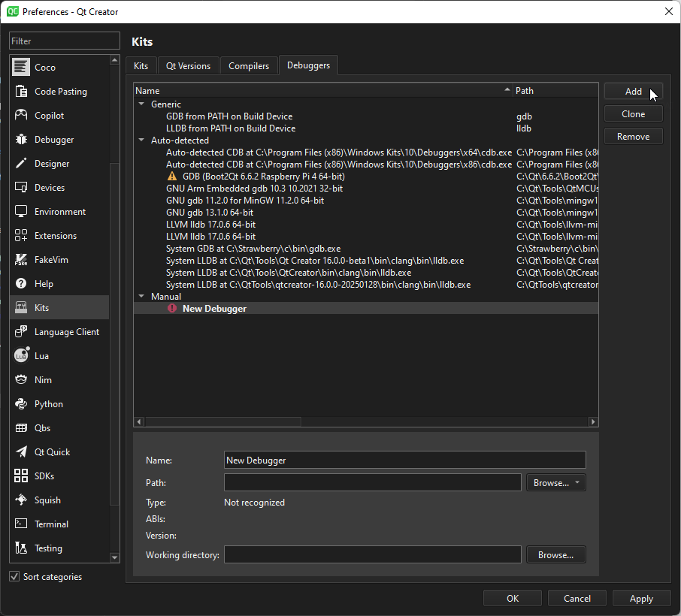The image size is (681, 616).
Task: Collapse the Auto-detected debugger group
Action: point(141,140)
